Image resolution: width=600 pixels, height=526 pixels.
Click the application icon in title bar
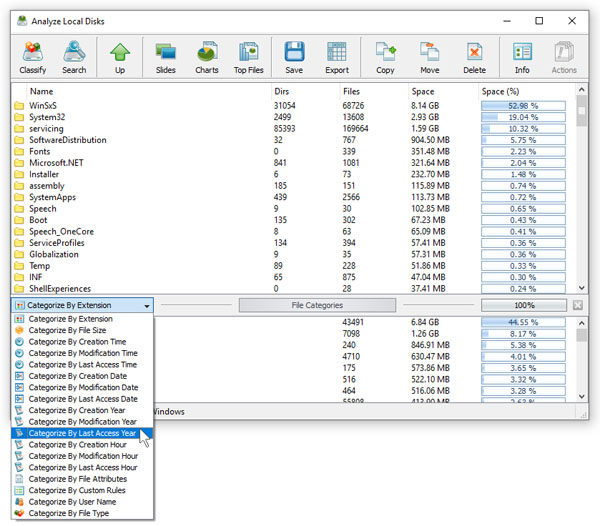(22, 21)
